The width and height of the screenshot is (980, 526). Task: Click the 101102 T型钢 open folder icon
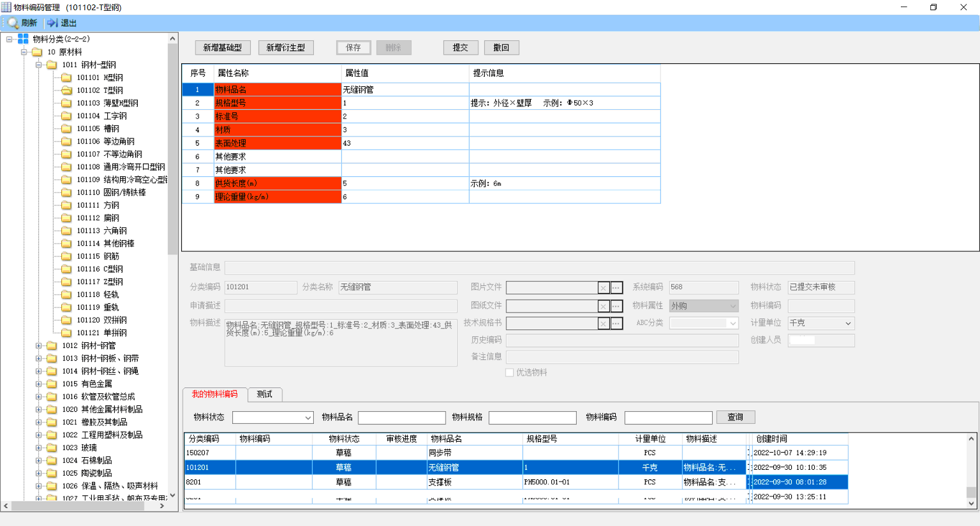point(66,91)
